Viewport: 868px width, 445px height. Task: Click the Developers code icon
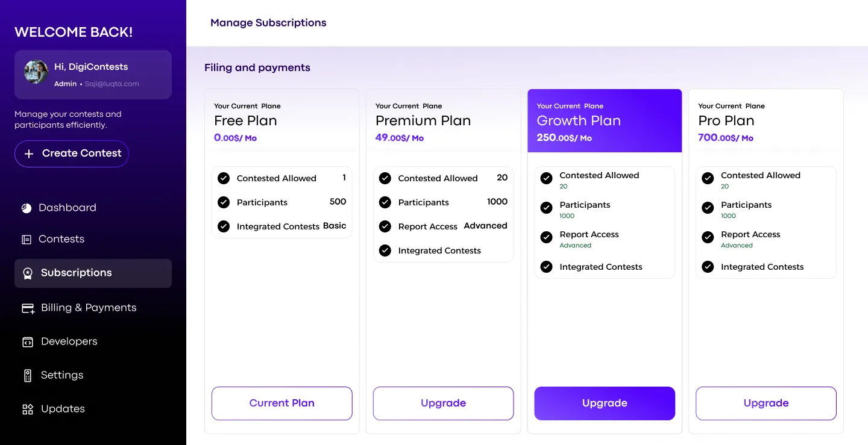tap(28, 342)
